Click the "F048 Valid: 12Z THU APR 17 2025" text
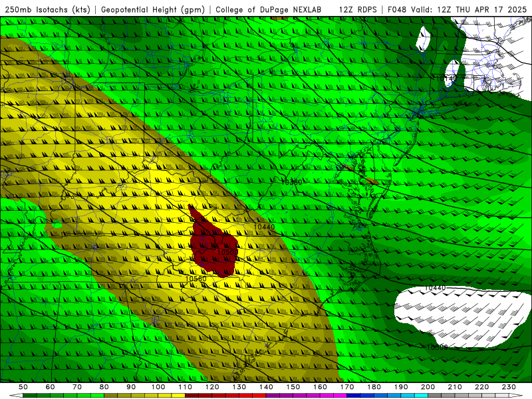The image size is (532, 399). pyautogui.click(x=457, y=9)
